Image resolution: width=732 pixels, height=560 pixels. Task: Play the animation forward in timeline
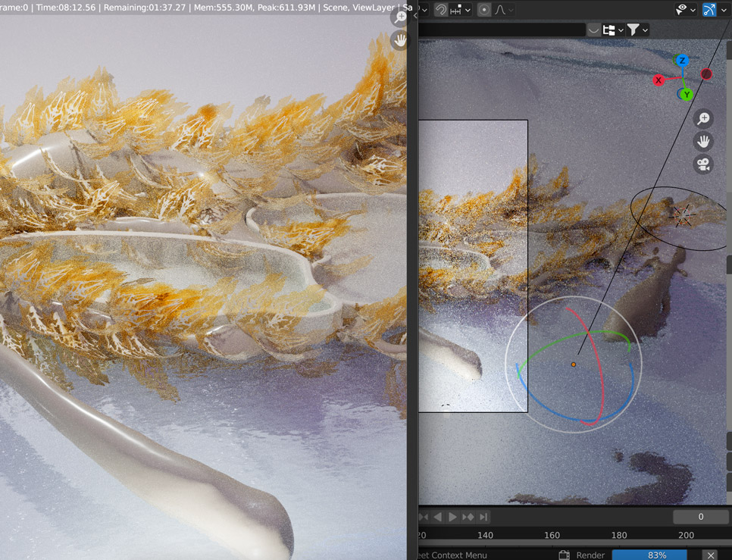click(x=452, y=517)
